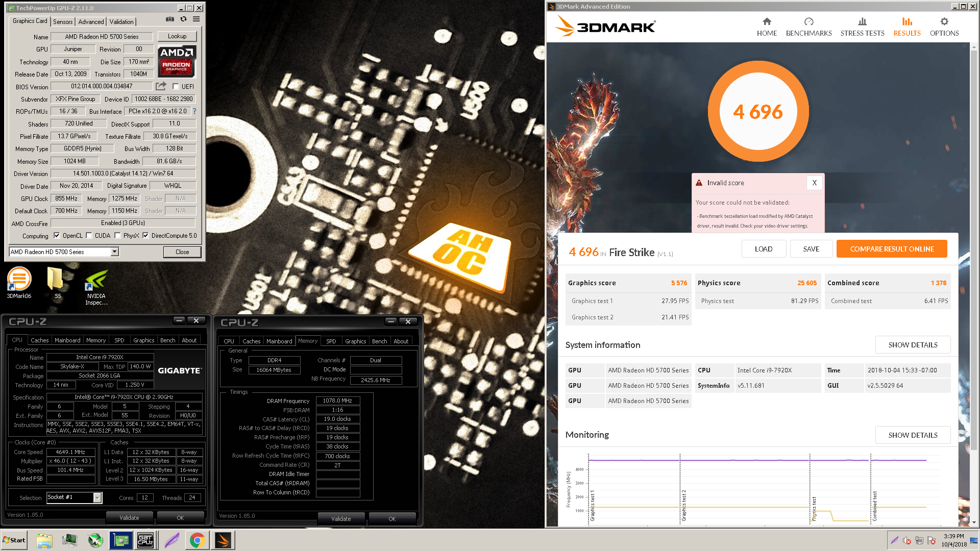Viewport: 980px width, 551px height.
Task: Open the 3DMark06 desktop shortcut
Action: [x=19, y=283]
